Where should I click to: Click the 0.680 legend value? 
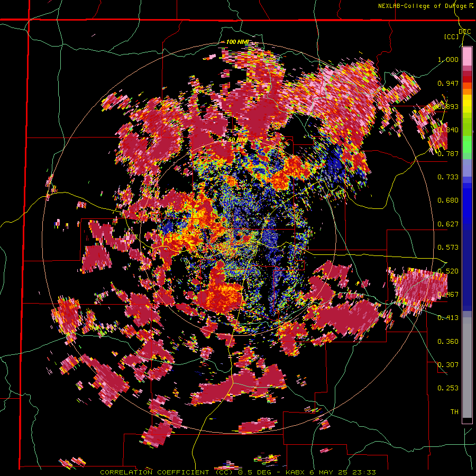click(x=448, y=200)
